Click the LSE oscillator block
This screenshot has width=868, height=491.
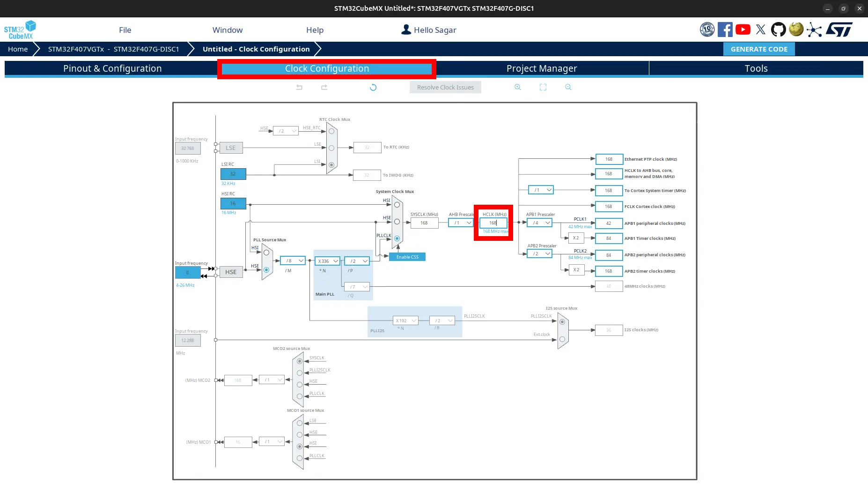point(231,148)
